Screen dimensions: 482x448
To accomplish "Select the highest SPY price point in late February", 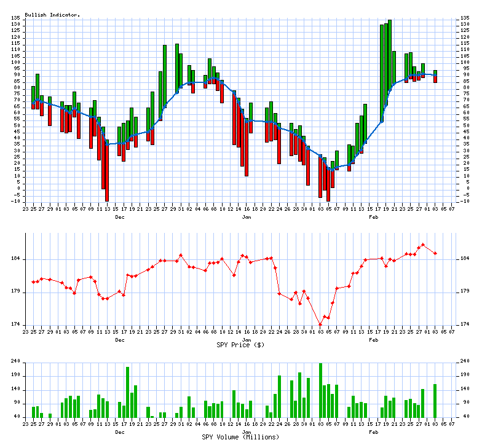I will pos(423,245).
